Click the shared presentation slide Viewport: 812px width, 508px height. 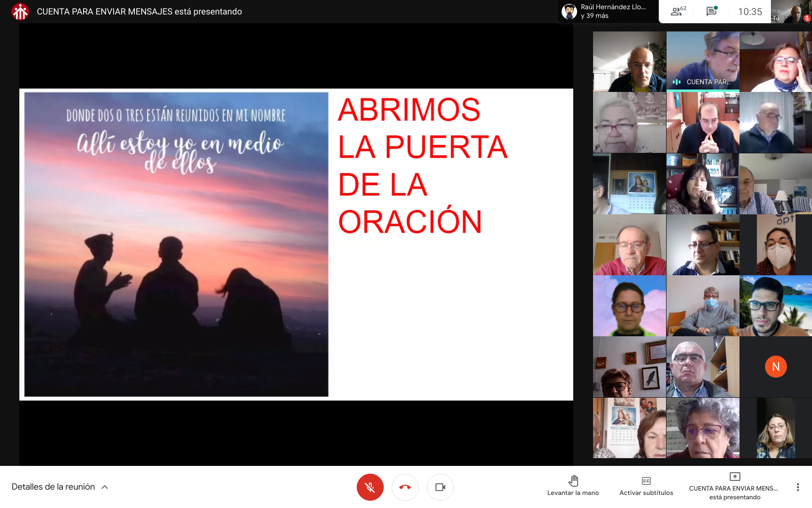coord(296,244)
